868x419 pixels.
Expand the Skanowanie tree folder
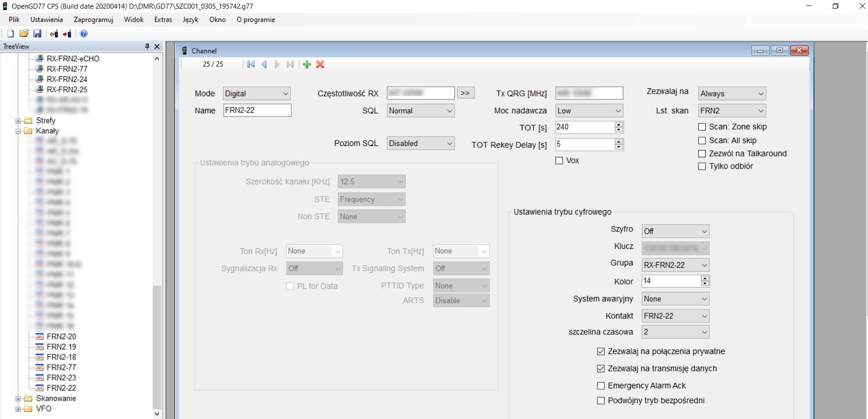tap(18, 399)
